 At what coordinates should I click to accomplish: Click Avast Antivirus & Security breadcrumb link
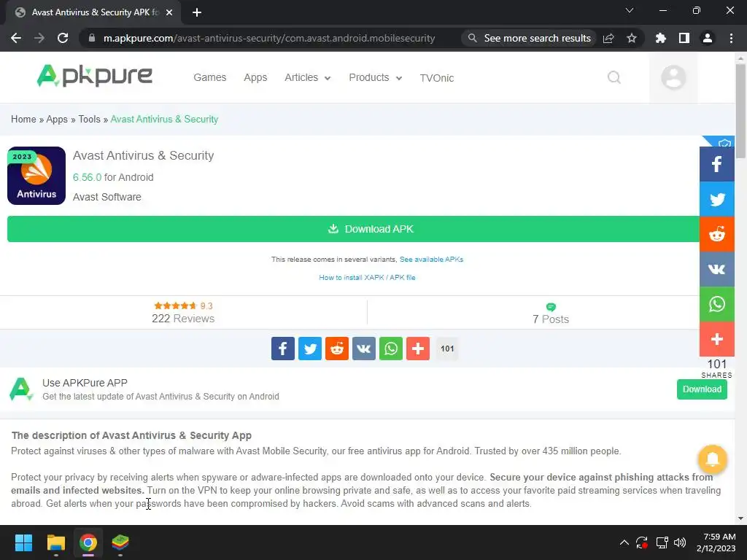pos(164,119)
